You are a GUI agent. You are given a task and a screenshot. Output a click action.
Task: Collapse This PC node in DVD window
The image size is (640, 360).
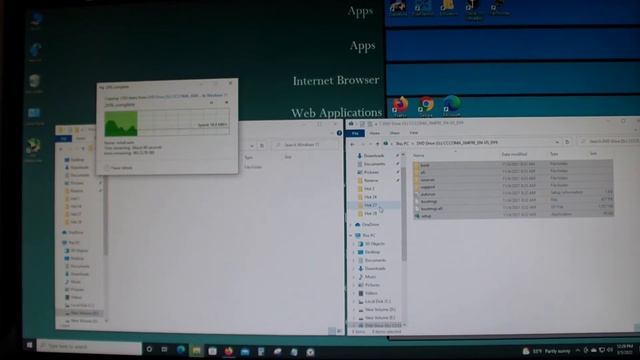point(351,236)
